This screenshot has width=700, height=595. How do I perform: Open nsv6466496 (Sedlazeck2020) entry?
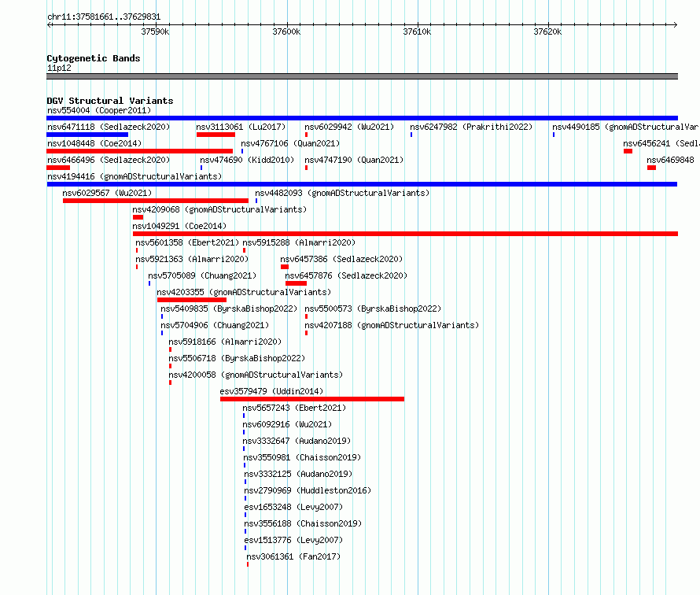109,160
